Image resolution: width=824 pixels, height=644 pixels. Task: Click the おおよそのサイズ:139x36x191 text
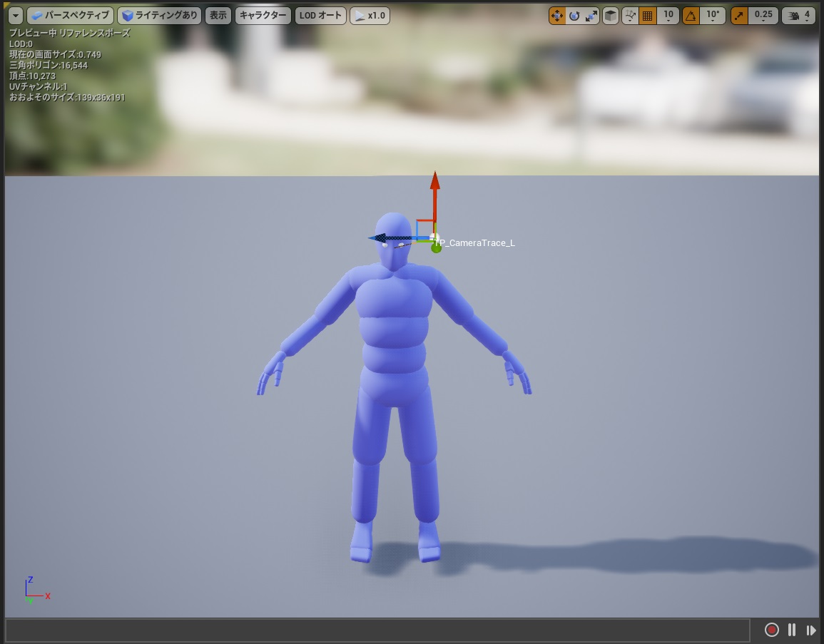click(67, 97)
